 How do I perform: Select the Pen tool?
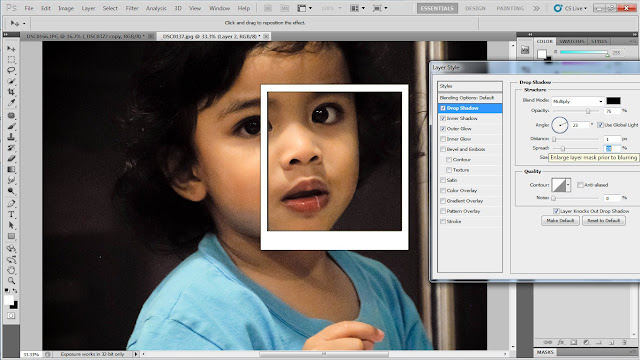(11, 204)
